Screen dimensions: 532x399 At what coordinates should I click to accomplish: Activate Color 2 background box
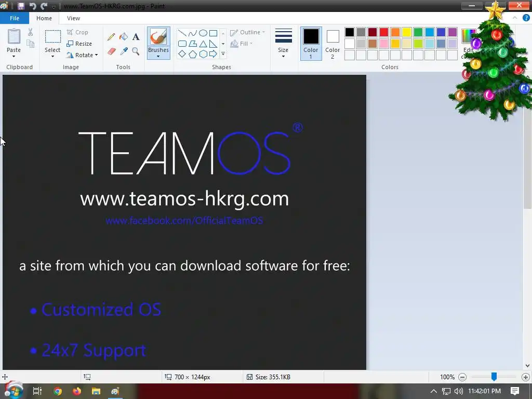(x=332, y=44)
